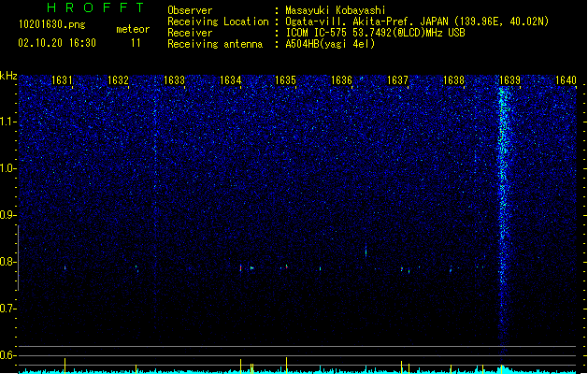Click the red echo dot at 1634
The image size is (588, 374).
click(241, 267)
